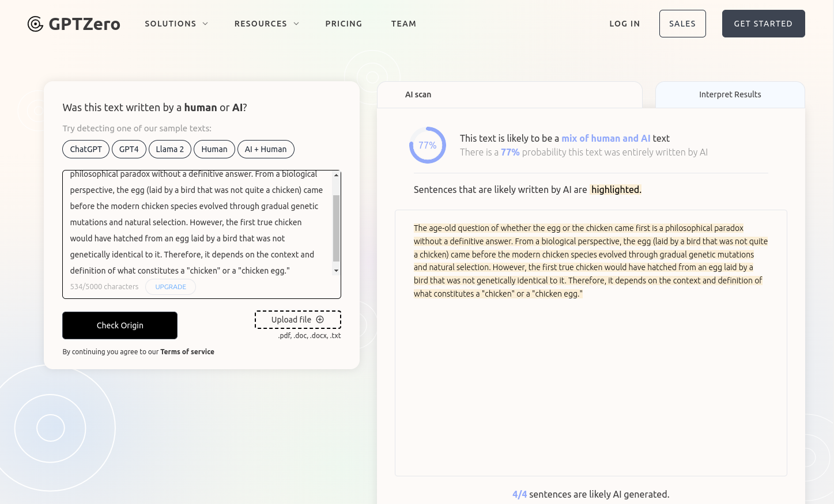Viewport: 834px width, 504px height.
Task: Select the Llama 2 sample text
Action: [169, 149]
